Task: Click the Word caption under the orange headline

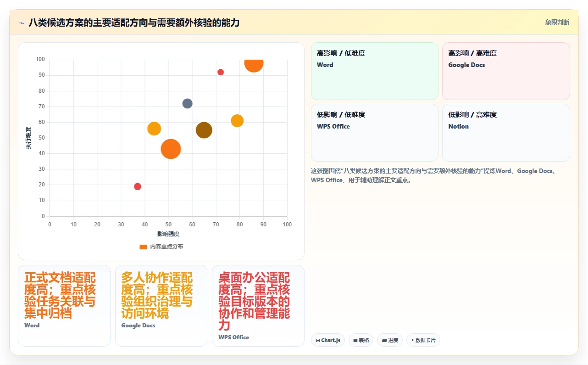Action: [x=32, y=326]
